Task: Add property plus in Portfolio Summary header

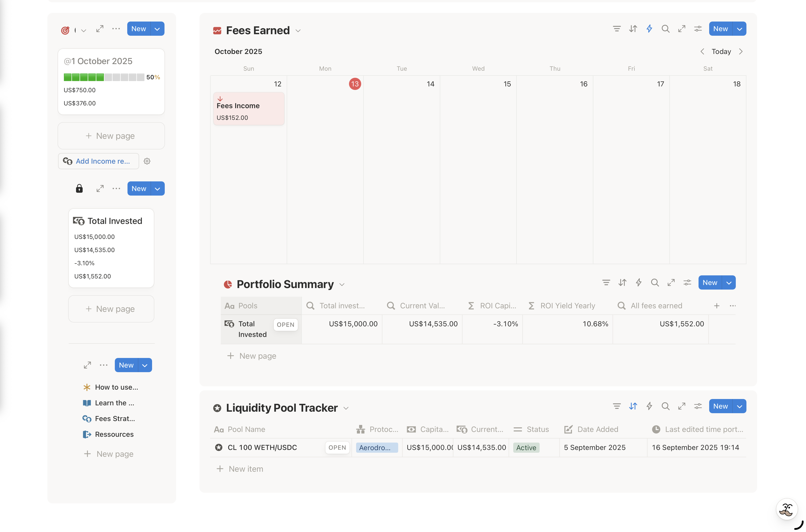Action: click(717, 306)
